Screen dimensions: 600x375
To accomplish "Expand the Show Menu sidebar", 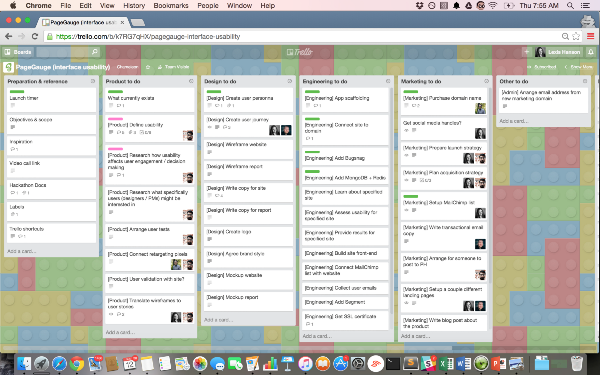I will 578,67.
